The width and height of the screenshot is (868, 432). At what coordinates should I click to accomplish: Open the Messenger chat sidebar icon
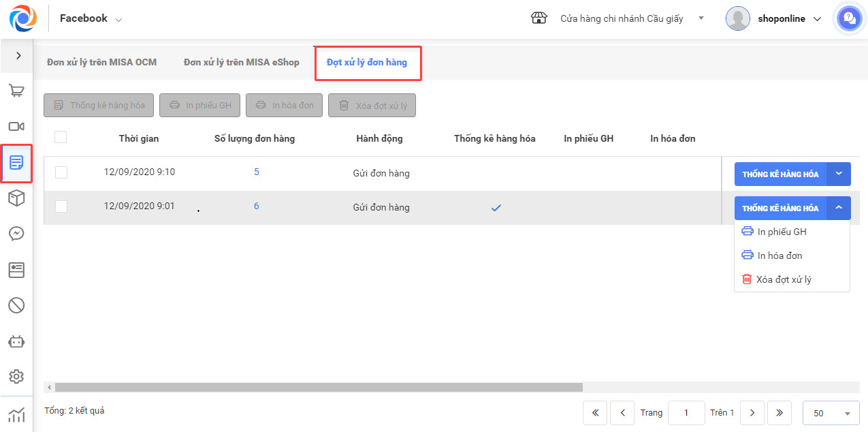(x=16, y=234)
